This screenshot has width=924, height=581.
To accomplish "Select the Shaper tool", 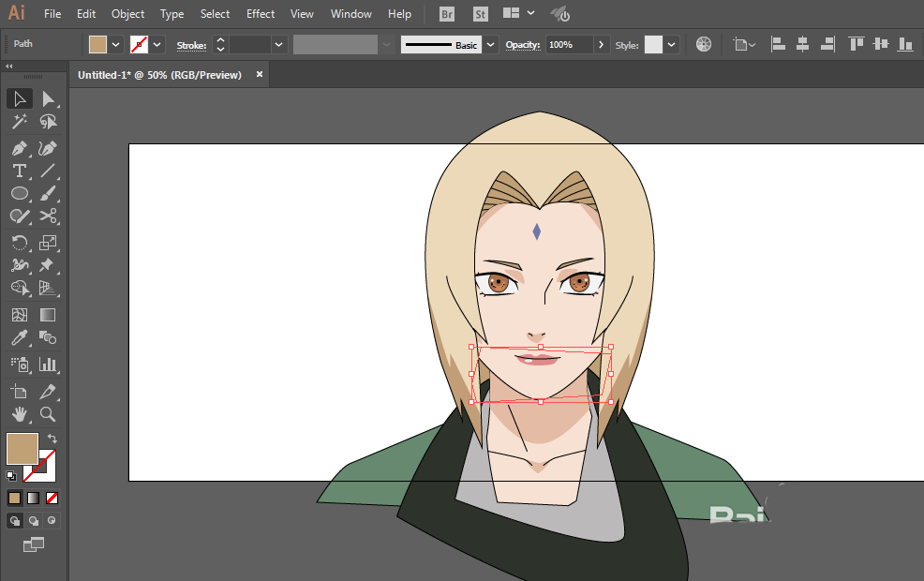I will (x=20, y=216).
